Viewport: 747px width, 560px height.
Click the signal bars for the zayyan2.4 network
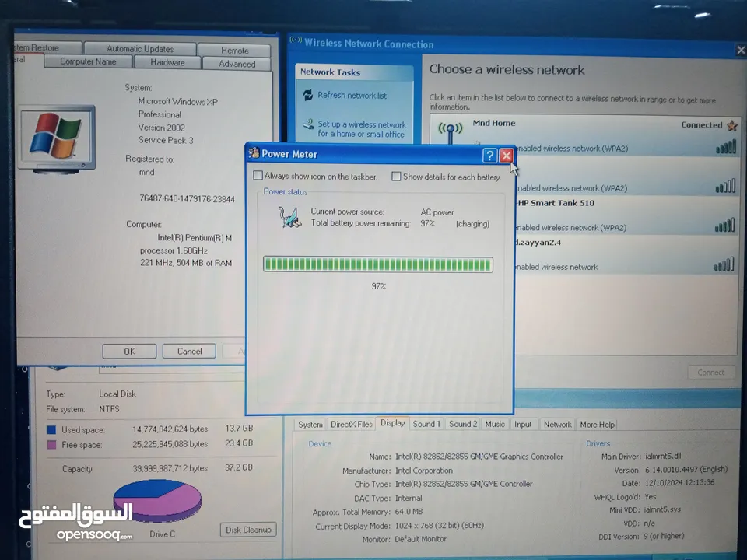[x=724, y=264]
